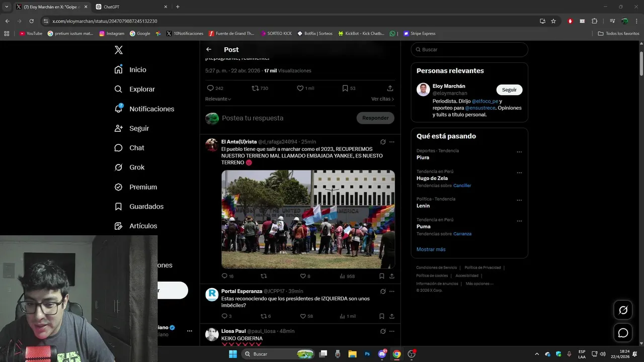Switch to the ChatGPT browser tab
This screenshot has width=644, height=362.
pyautogui.click(x=131, y=7)
